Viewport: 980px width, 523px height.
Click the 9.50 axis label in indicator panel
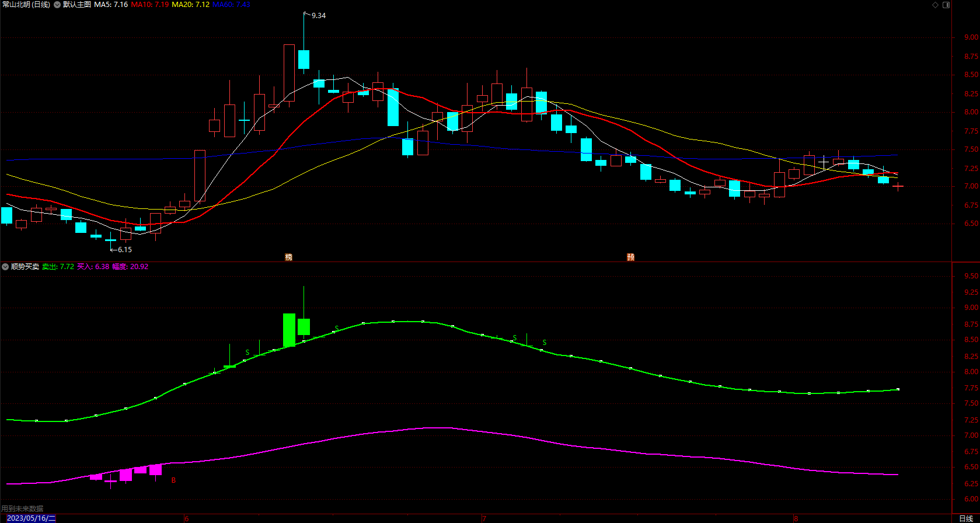(971, 276)
